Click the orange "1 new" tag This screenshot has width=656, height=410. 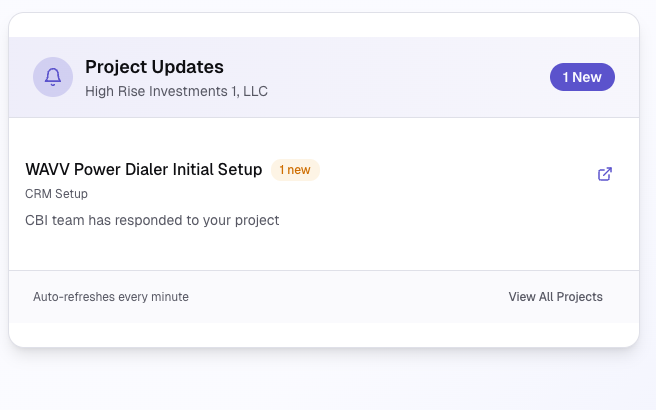(295, 170)
